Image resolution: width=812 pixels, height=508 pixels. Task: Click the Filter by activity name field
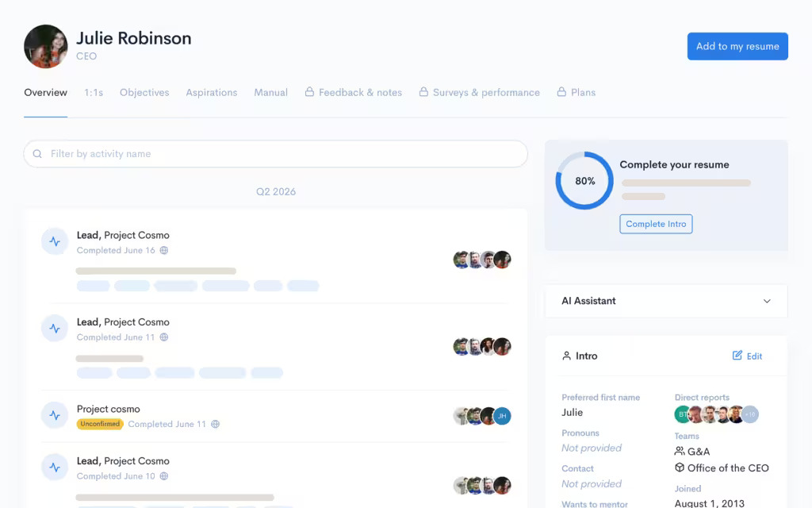point(275,154)
